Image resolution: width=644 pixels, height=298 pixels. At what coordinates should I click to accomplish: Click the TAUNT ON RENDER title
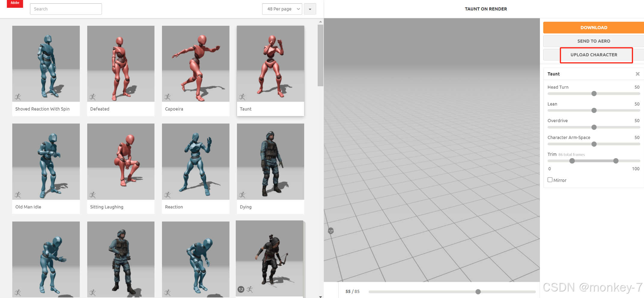click(x=486, y=9)
